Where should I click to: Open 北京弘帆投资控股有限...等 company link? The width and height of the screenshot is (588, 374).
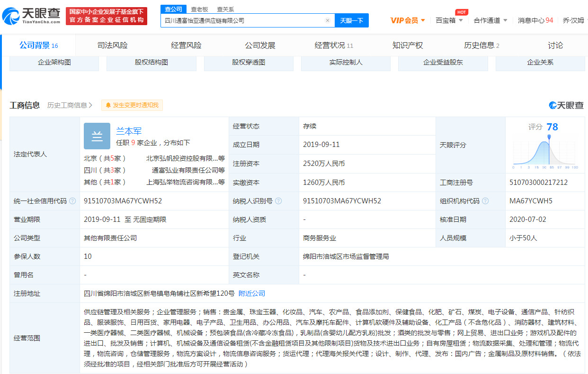(x=186, y=158)
